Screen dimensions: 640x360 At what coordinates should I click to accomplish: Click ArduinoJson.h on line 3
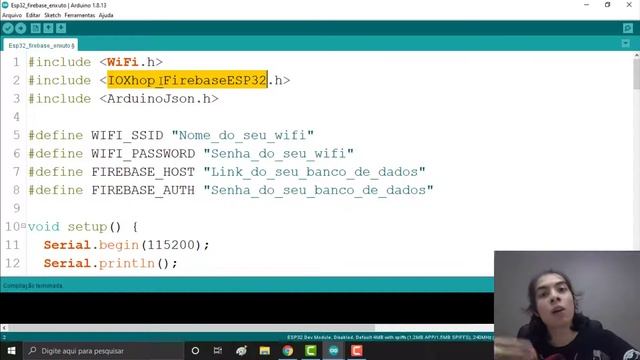159,99
